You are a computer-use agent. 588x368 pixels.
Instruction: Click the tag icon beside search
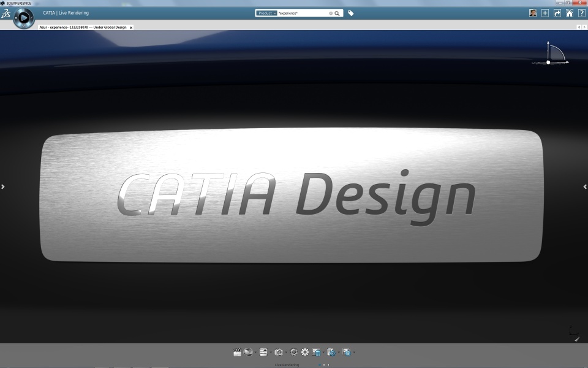point(350,13)
